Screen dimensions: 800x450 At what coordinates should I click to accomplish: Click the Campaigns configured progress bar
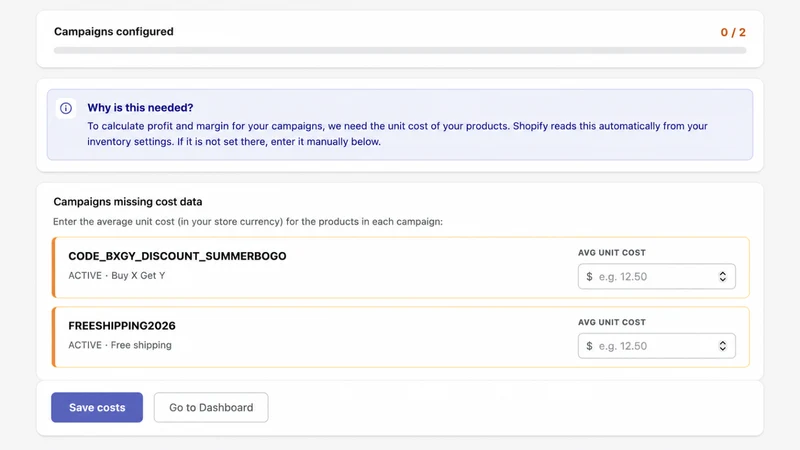point(400,51)
